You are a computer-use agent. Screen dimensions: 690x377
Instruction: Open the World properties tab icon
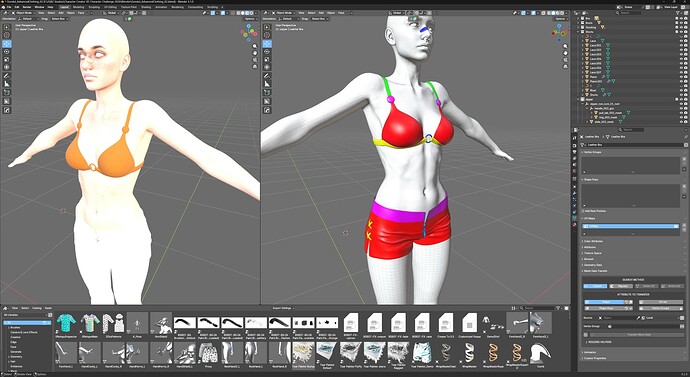(x=575, y=170)
